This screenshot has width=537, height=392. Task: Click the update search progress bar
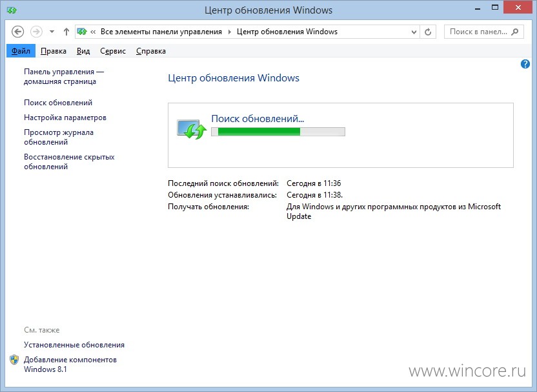(x=278, y=132)
